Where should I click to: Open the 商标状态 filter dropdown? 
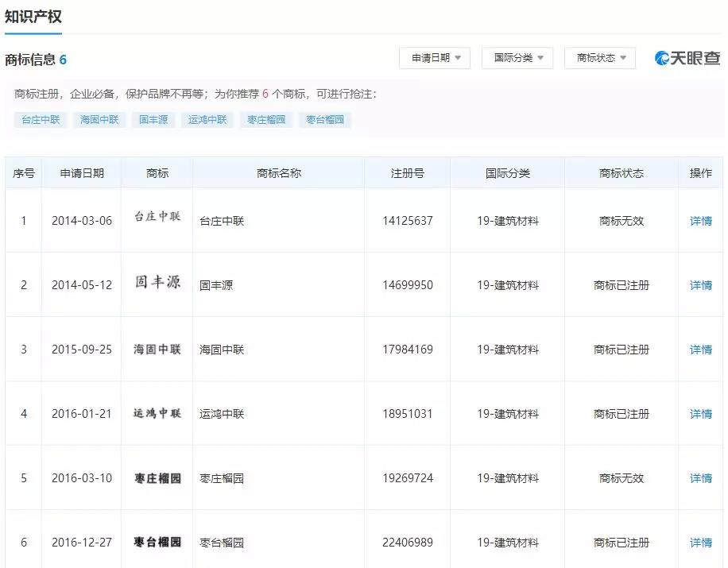601,58
